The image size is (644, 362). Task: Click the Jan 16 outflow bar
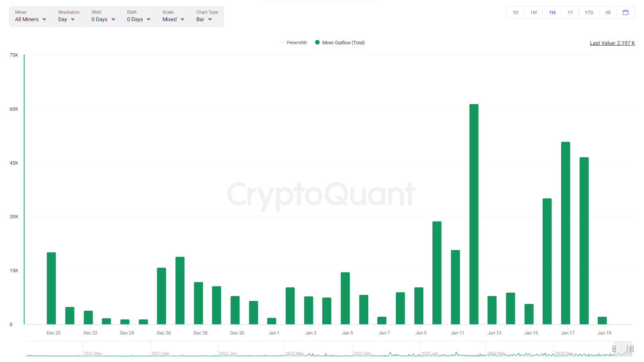[x=547, y=261]
